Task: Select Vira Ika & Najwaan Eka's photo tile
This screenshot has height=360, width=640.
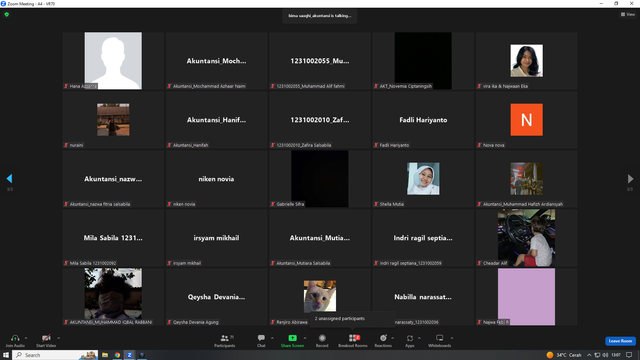Action: pos(527,61)
